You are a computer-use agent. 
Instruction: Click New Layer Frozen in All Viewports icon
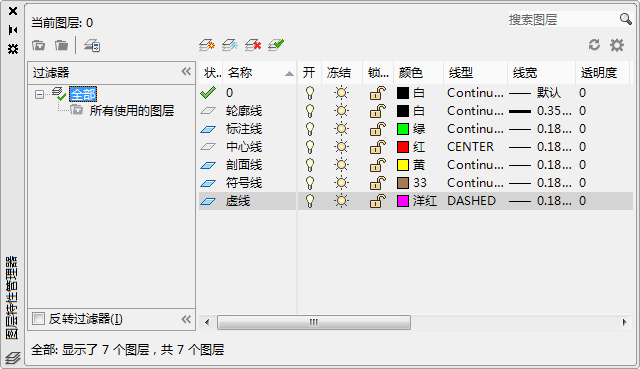(230, 45)
